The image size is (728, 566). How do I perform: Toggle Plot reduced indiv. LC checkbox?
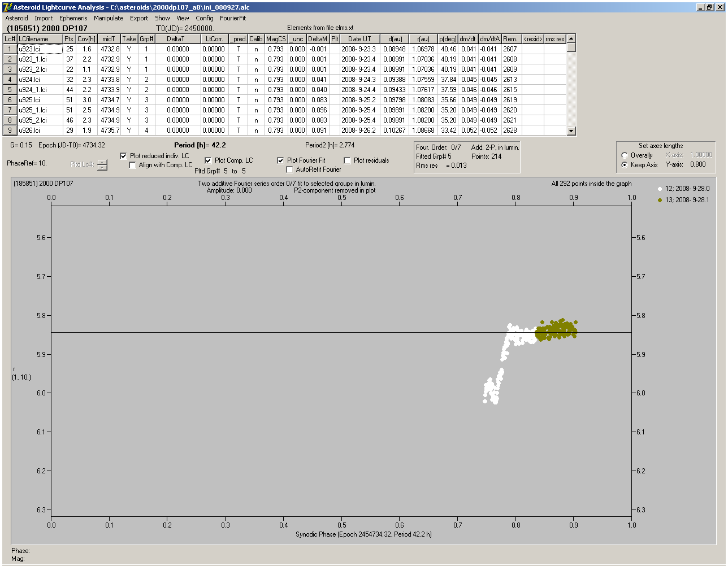tap(124, 156)
